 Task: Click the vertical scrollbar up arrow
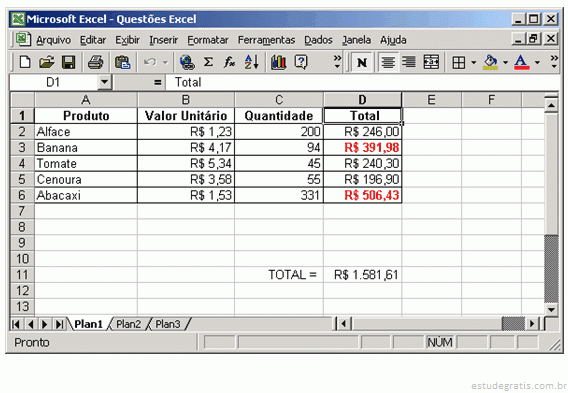(551, 105)
